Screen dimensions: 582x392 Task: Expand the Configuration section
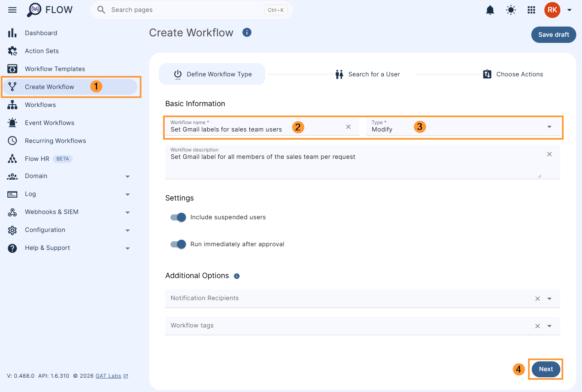pos(128,230)
